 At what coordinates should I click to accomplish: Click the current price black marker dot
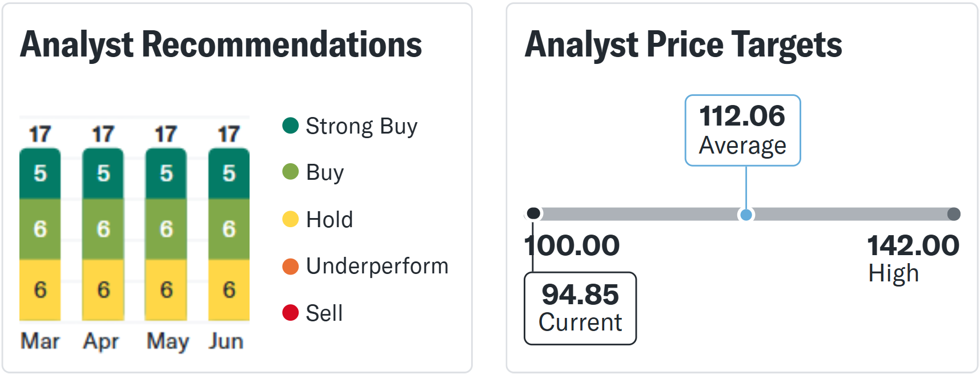point(533,213)
